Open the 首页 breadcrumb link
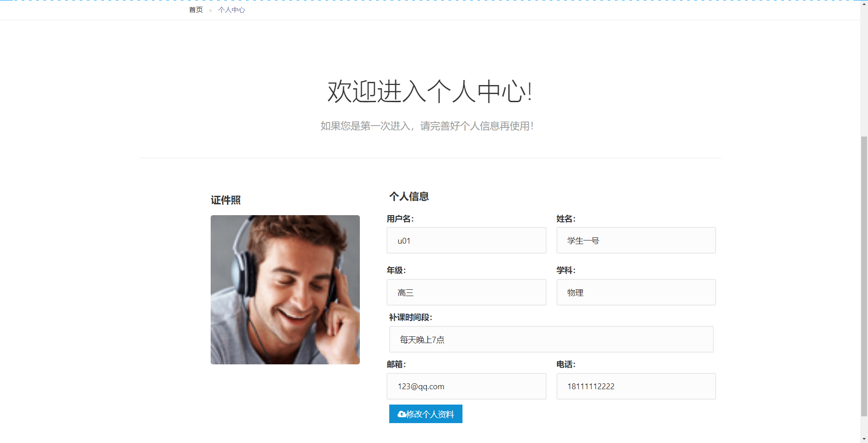 coord(195,9)
